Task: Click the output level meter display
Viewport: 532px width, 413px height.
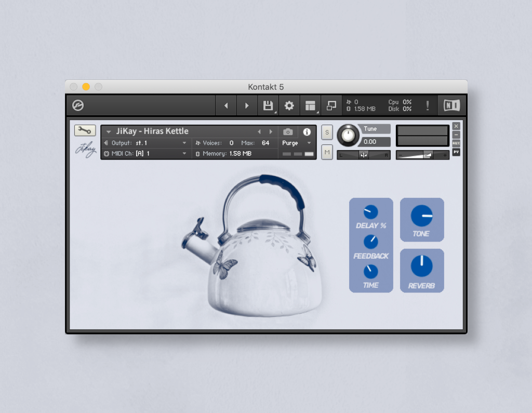Action: coord(422,136)
